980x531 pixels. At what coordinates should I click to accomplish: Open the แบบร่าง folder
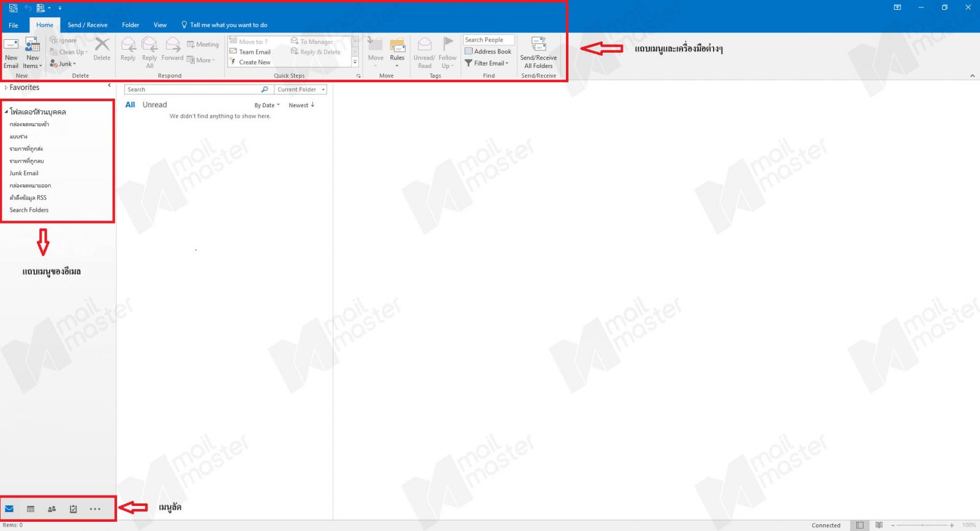point(18,137)
